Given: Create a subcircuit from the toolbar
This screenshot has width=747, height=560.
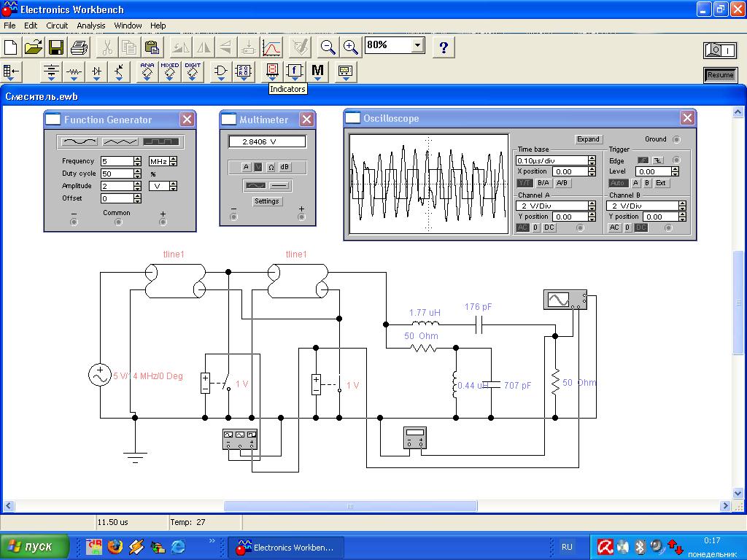Looking at the screenshot, I should (248, 47).
